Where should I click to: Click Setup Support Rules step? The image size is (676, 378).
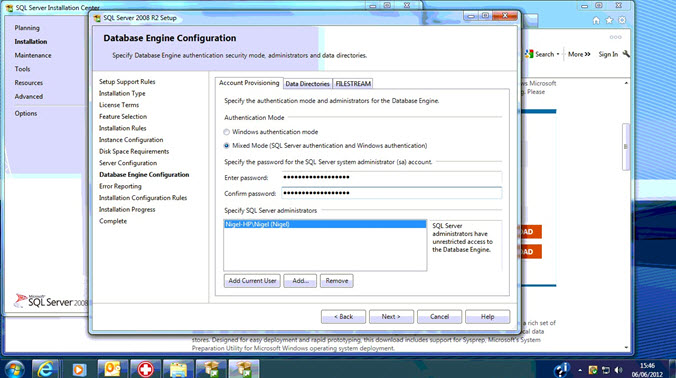point(127,81)
